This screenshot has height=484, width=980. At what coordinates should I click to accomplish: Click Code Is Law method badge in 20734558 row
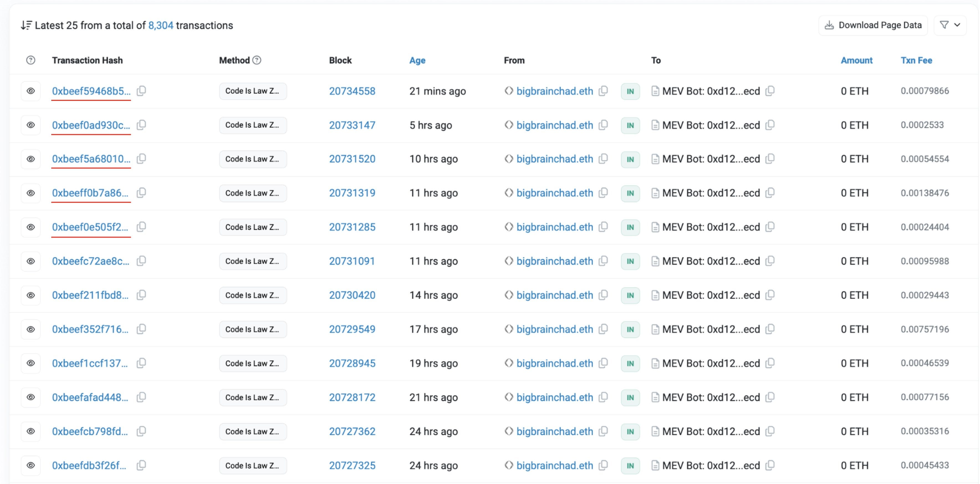253,91
